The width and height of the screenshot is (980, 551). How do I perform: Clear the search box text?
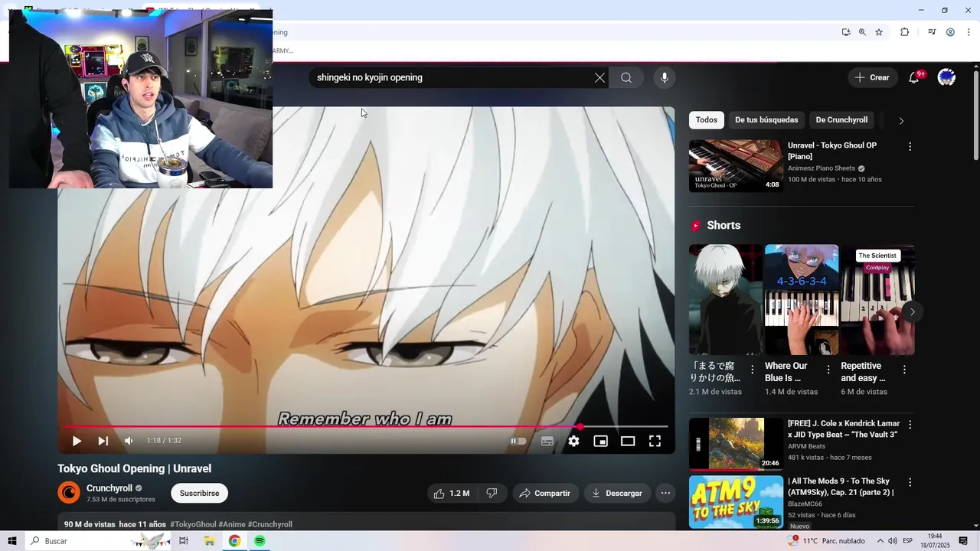click(599, 77)
